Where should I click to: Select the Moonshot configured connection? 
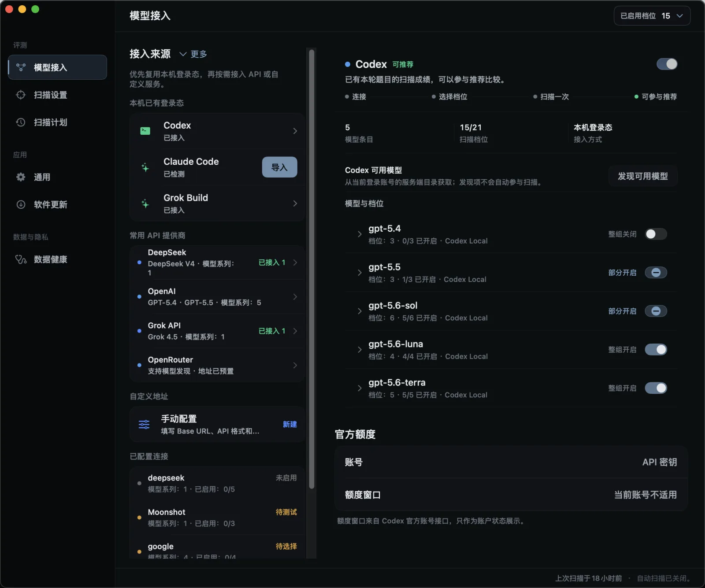(x=217, y=518)
